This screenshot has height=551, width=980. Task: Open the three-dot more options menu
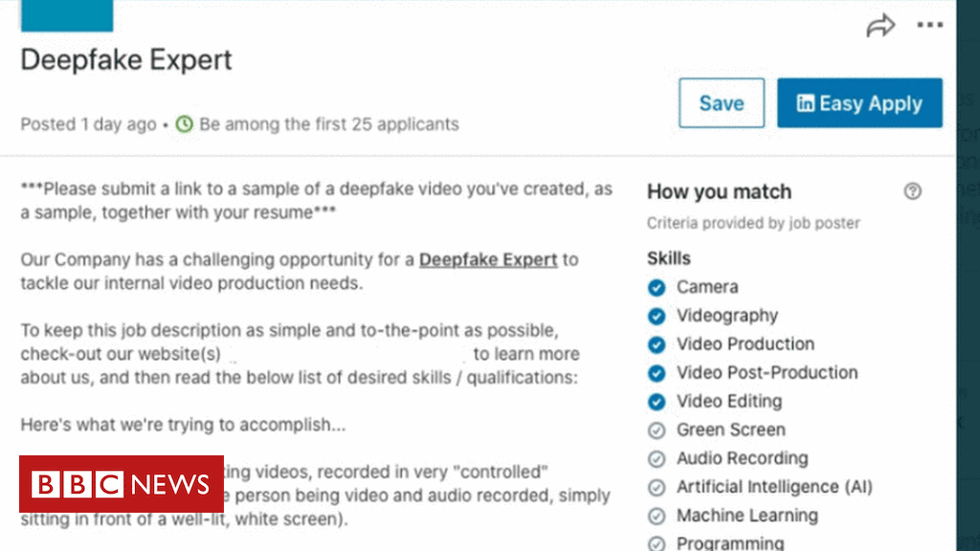(929, 26)
